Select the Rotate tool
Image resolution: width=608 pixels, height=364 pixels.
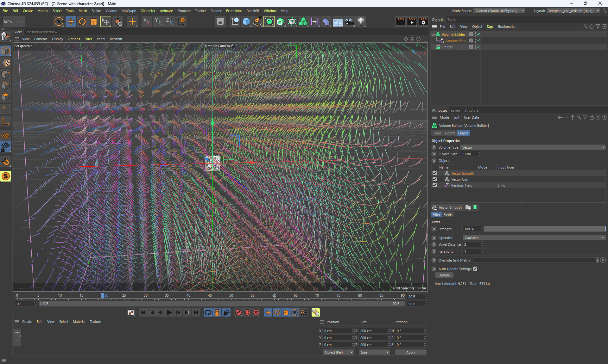tap(82, 22)
